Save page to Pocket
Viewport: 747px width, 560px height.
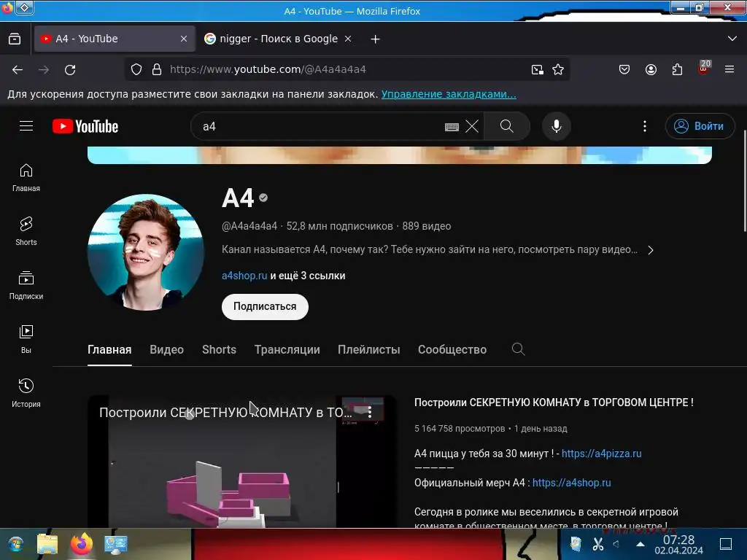click(624, 69)
